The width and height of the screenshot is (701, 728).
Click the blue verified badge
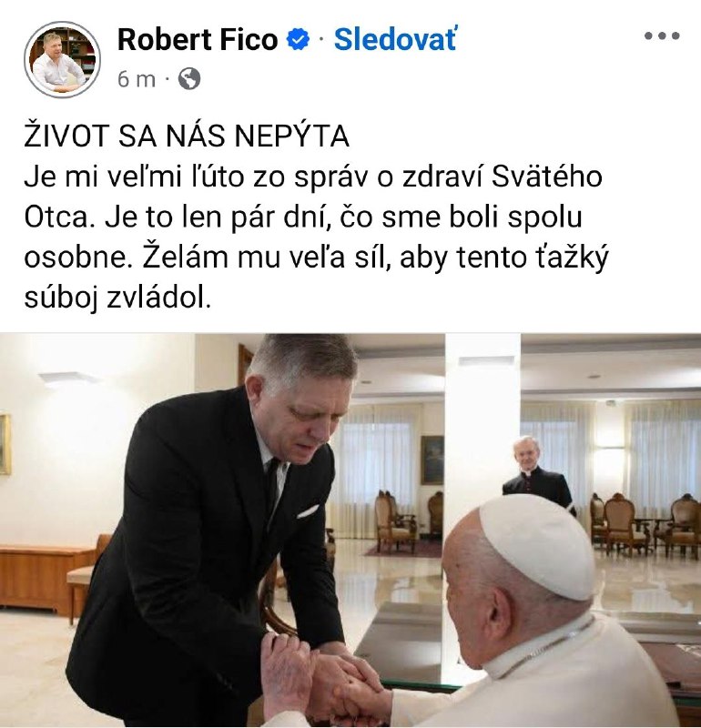click(x=298, y=39)
